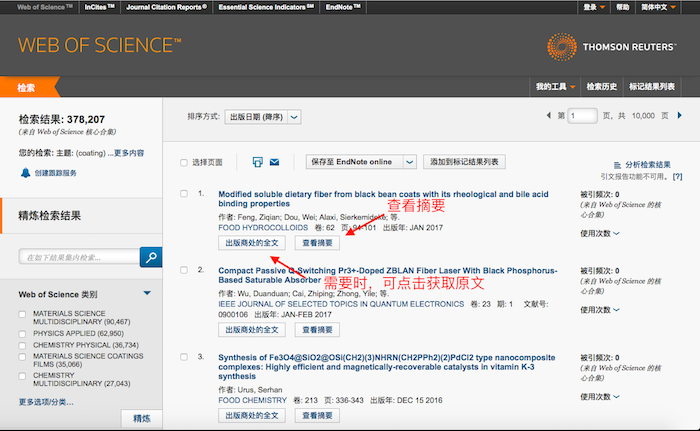Screen dimensions: 700x431
Task: Click the search within results text box
Action: (x=78, y=257)
